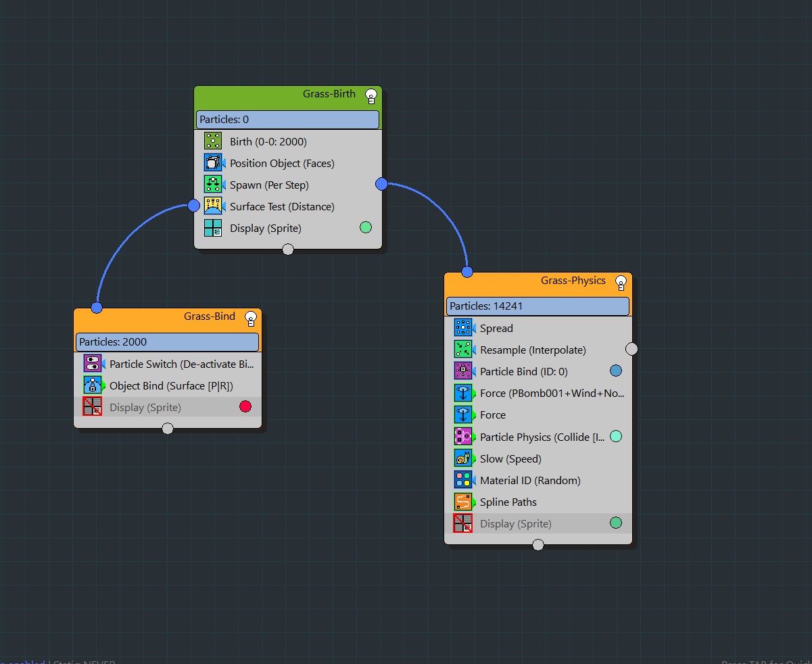Click the Particle Switch operator icon
The image size is (812, 664).
[x=93, y=364]
